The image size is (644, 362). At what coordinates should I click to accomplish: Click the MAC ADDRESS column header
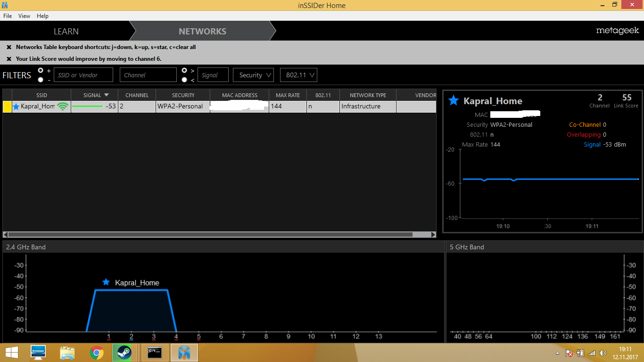click(x=239, y=95)
